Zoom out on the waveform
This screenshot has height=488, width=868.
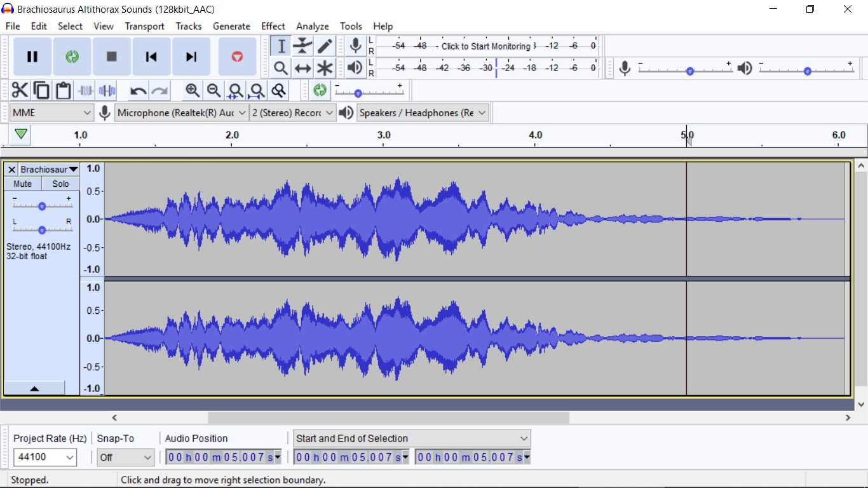tap(214, 91)
